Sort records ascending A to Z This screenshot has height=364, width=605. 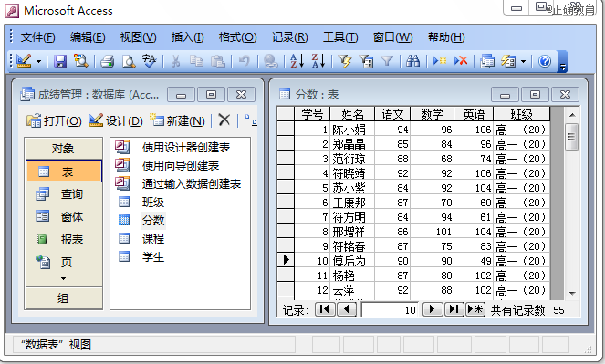pos(297,61)
